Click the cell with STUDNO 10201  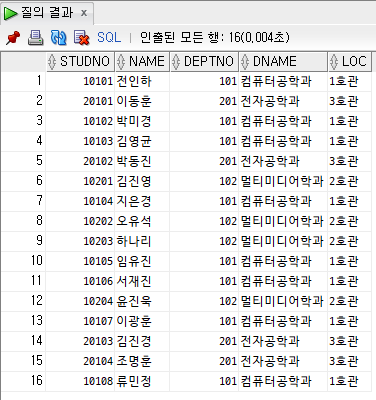pos(80,181)
